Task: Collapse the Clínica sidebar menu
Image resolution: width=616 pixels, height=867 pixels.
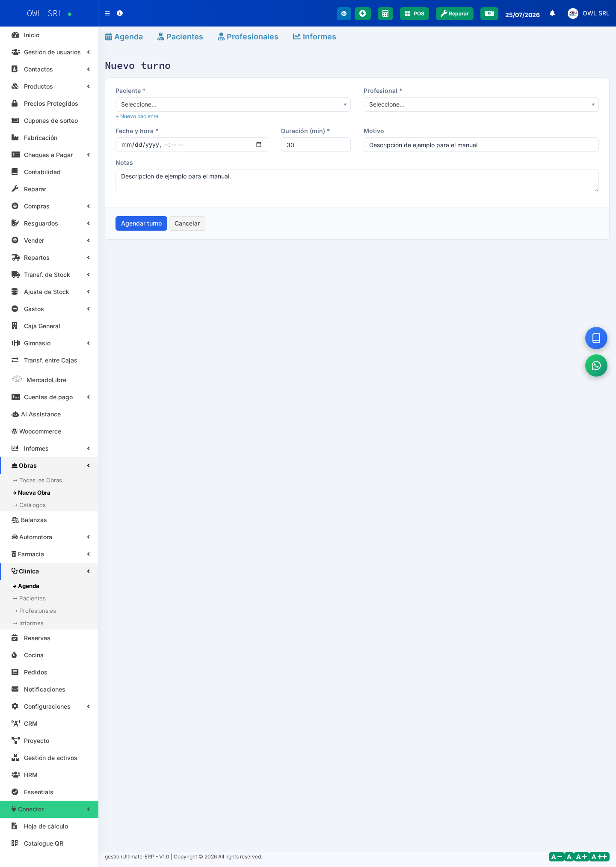Action: click(49, 571)
